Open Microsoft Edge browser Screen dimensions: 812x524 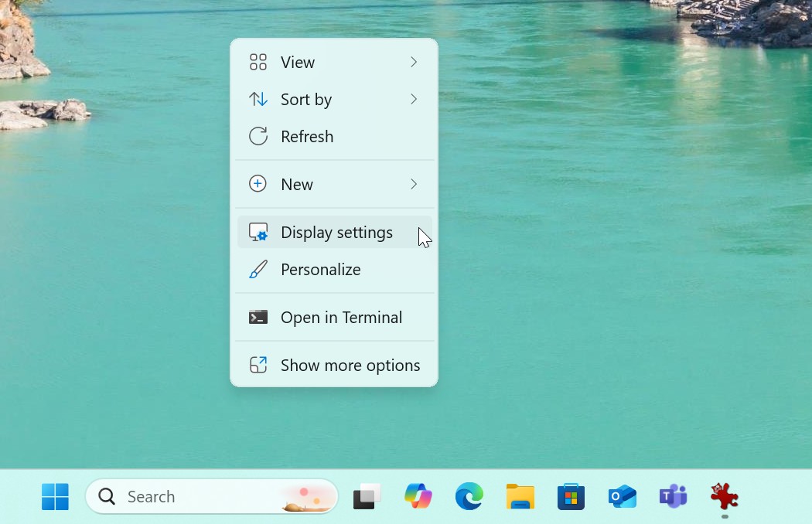[469, 496]
